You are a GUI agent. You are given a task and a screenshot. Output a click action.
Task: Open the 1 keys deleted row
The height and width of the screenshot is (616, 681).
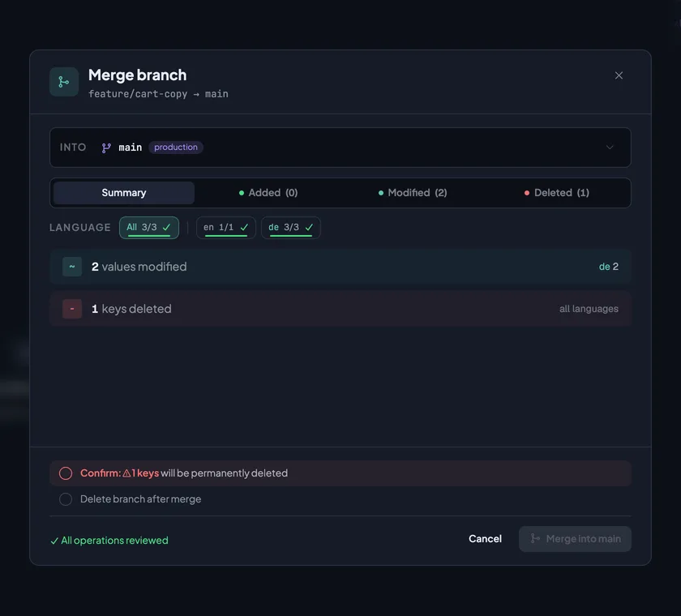pos(340,309)
